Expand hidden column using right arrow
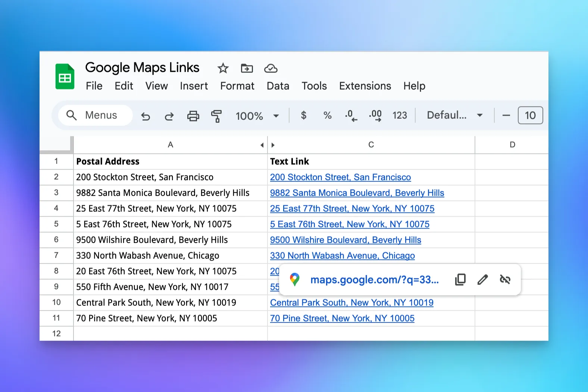 [273, 145]
